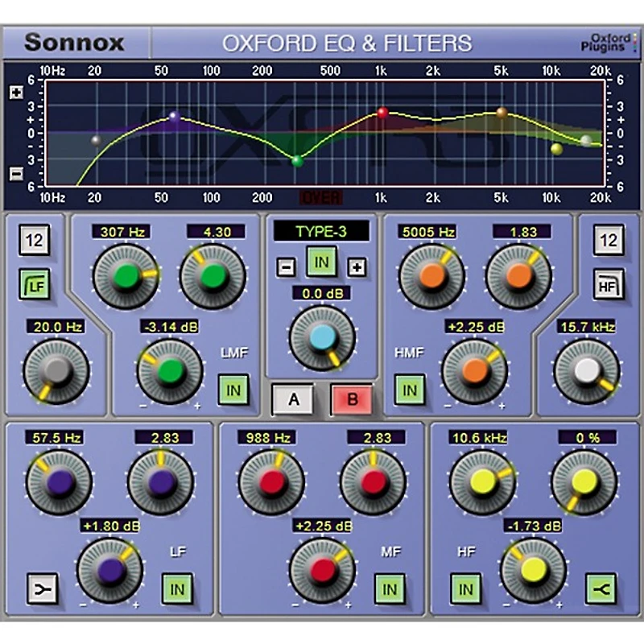644x644 pixels.
Task: Click the purple LF Q knob at 2.83
Action: coord(160,482)
